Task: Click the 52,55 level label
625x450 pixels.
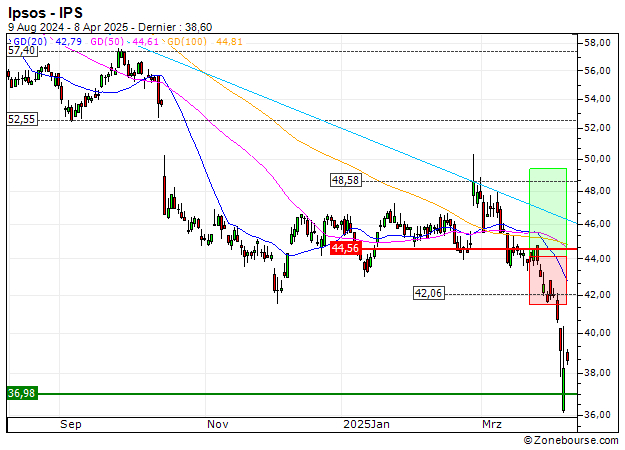Action: point(22,119)
